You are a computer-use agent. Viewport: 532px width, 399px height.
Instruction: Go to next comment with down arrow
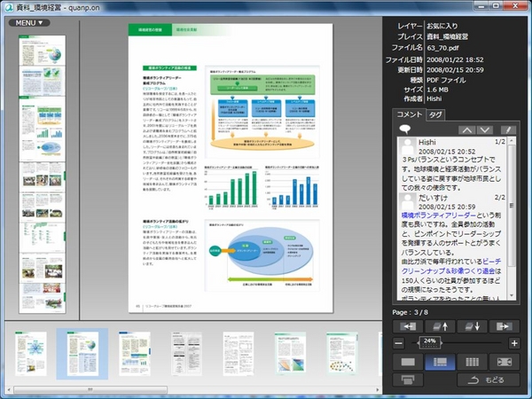[x=487, y=129]
